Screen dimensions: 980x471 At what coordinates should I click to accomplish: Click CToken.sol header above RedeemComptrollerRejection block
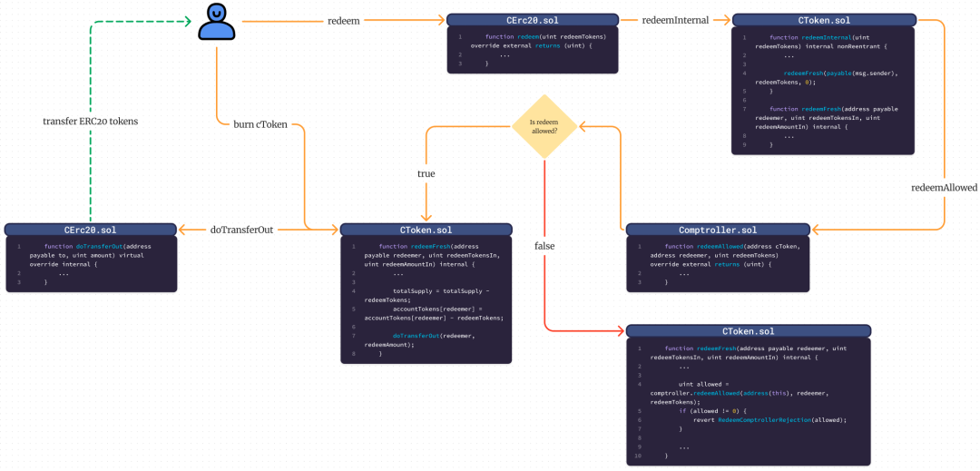pos(748,330)
